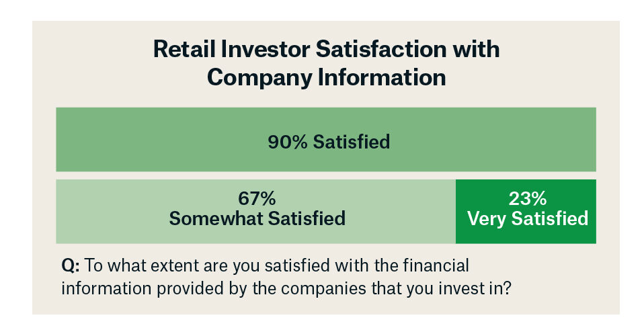Click the bold 'Q:' label
The width and height of the screenshot is (644, 336).
71,266
